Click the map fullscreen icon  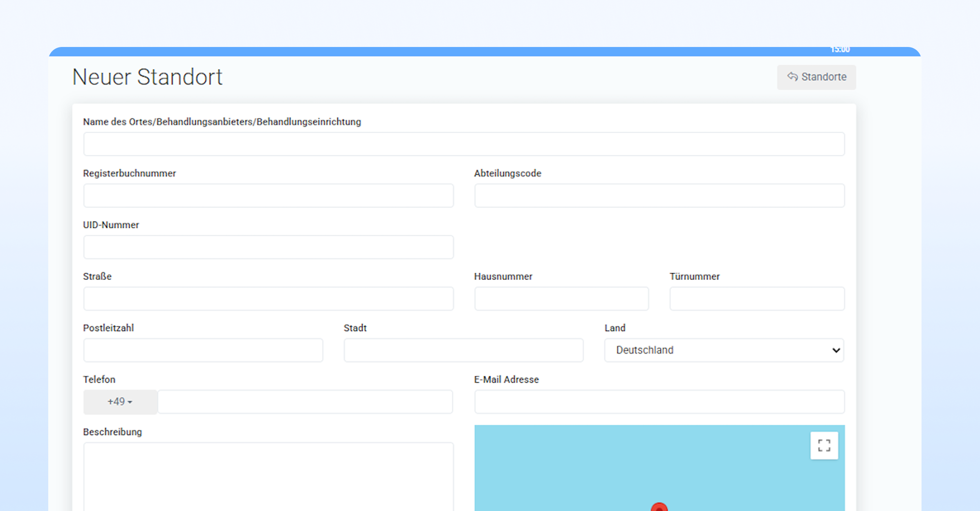click(x=824, y=445)
